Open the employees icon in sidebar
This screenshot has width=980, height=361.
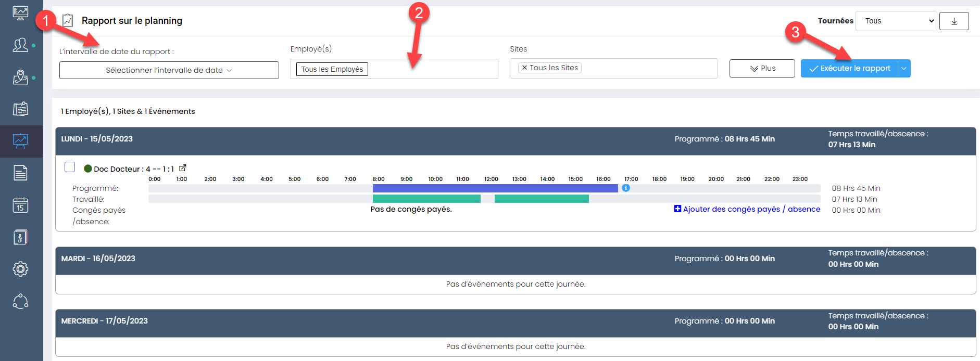(x=20, y=45)
